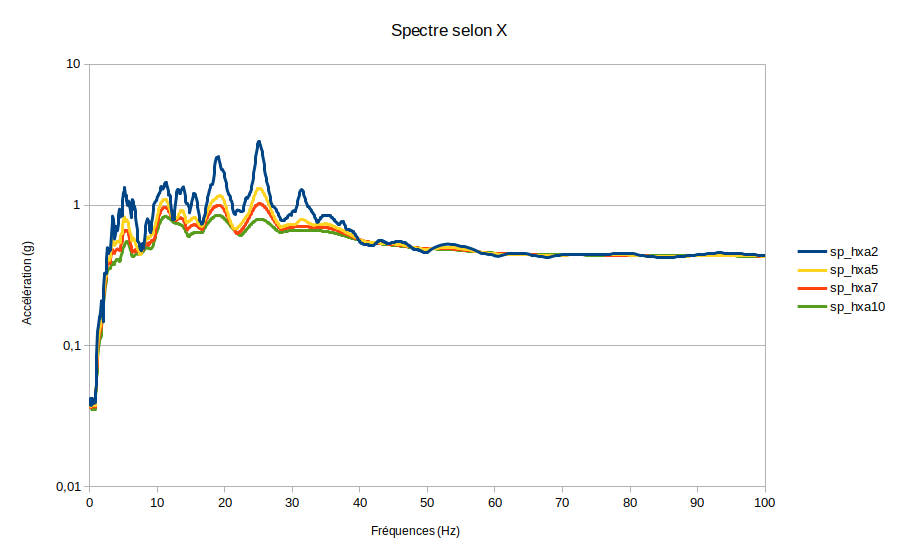This screenshot has height=557, width=897.
Task: Select the sp_hxa10 legend label
Action: point(857,306)
